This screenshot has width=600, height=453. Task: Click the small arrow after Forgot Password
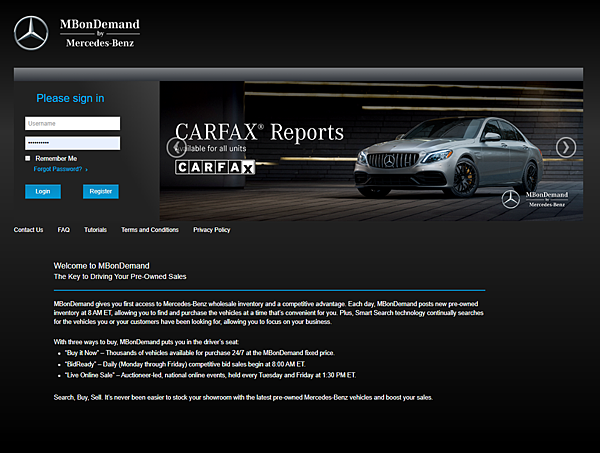tap(86, 169)
